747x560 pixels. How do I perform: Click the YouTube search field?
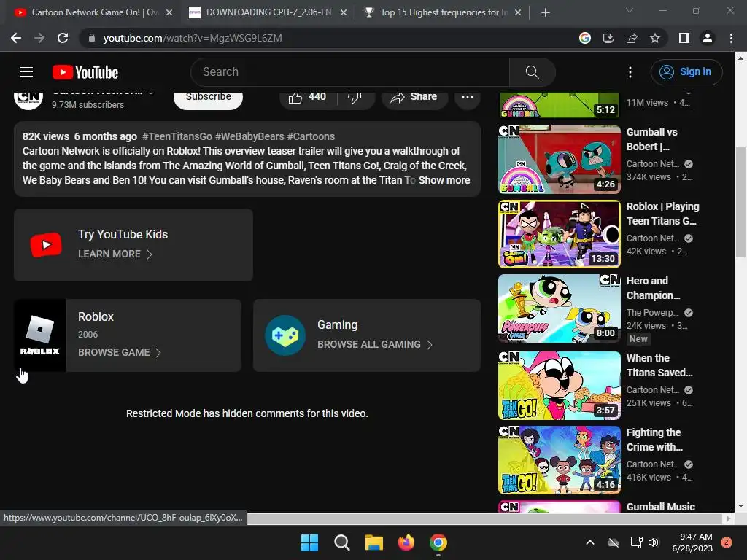350,72
